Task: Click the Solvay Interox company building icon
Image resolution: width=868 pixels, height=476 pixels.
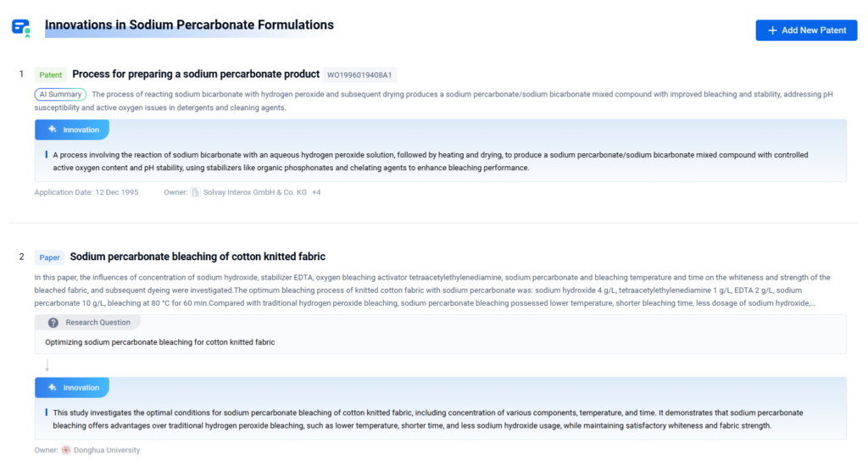Action: (196, 192)
